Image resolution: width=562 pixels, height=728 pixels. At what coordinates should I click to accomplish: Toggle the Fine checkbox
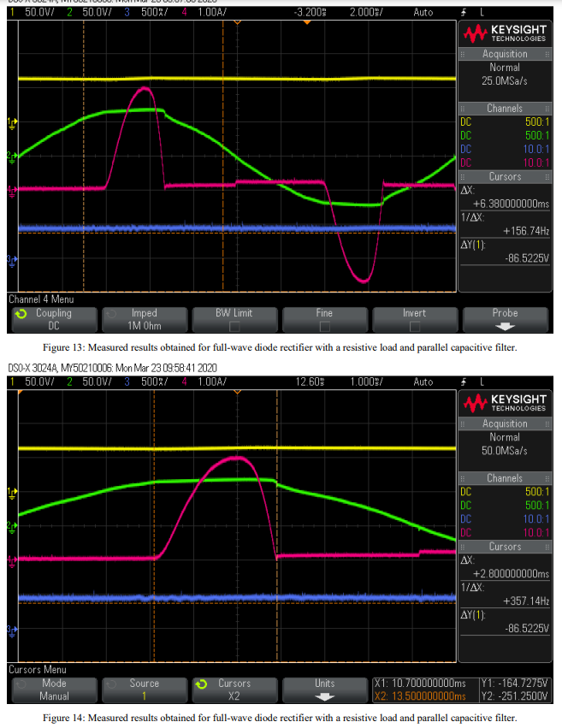pyautogui.click(x=324, y=326)
